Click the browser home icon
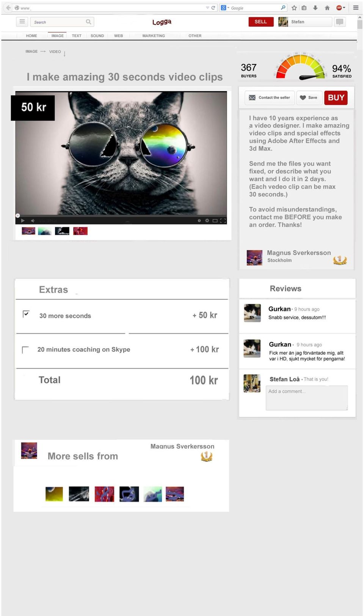364x616 pixels. pos(327,8)
